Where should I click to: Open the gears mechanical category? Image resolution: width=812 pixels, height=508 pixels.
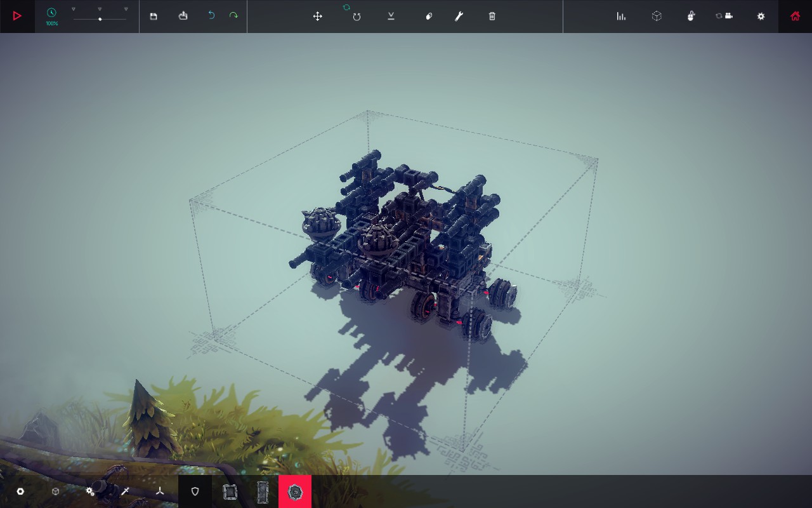(x=90, y=491)
